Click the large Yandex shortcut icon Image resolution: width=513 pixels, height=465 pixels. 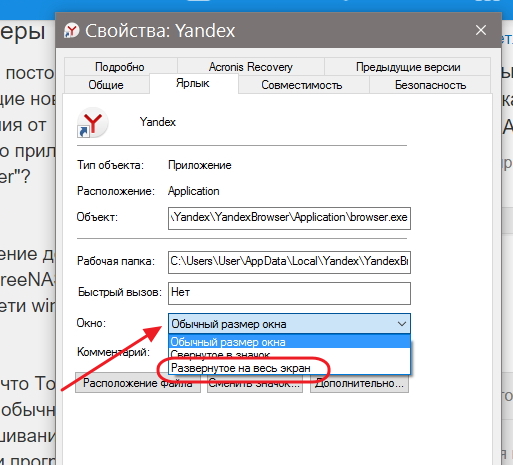[x=93, y=123]
